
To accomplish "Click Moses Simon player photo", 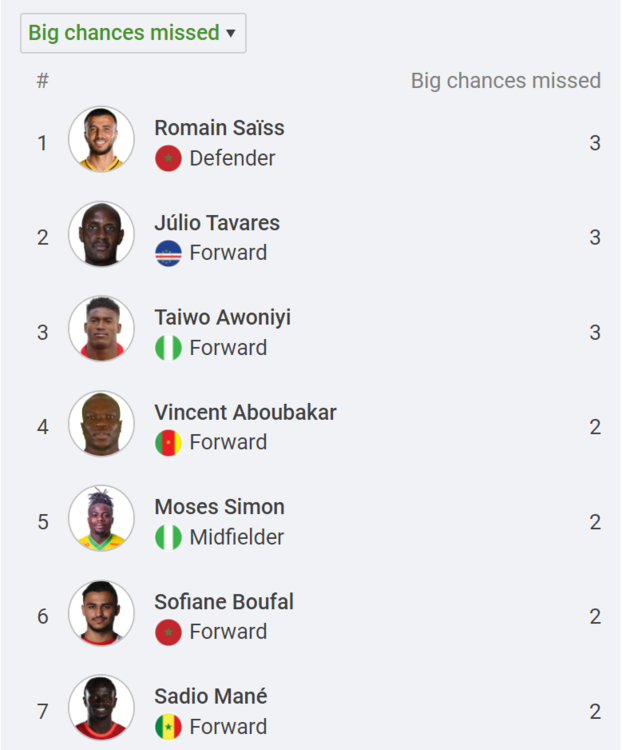I will [101, 518].
